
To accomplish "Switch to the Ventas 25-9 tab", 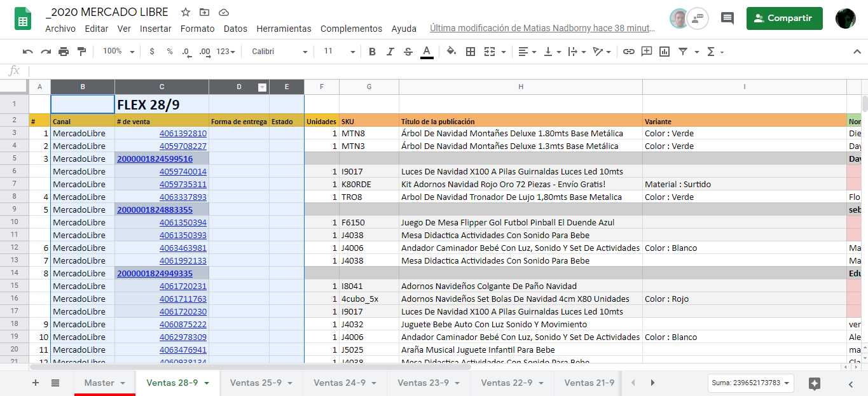I will (x=261, y=383).
